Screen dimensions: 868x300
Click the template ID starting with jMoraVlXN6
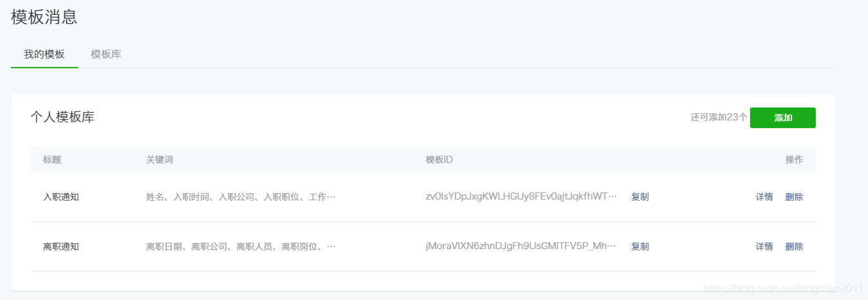coord(521,247)
